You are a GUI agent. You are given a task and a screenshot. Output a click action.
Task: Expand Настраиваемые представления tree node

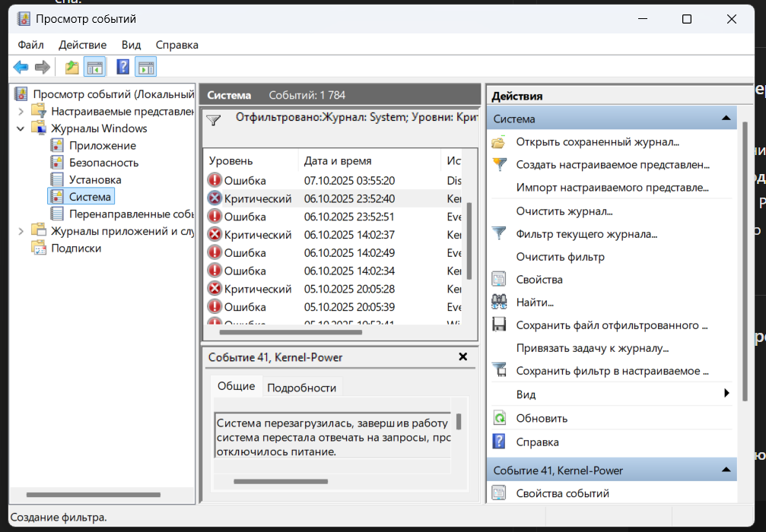(21, 112)
